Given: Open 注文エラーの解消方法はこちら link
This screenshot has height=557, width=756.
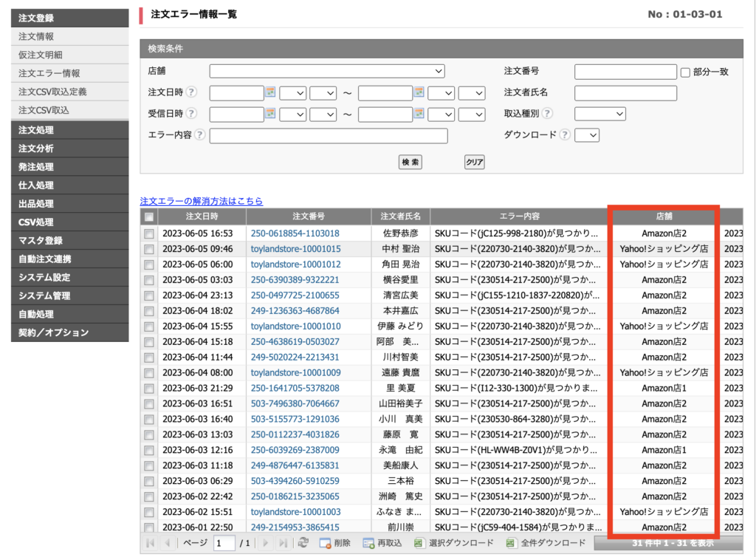Looking at the screenshot, I should tap(202, 201).
